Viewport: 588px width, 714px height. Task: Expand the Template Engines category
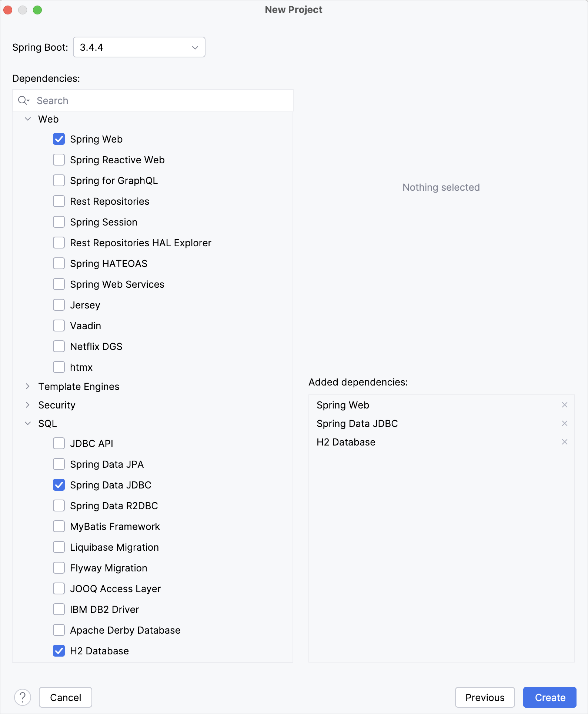click(x=28, y=386)
